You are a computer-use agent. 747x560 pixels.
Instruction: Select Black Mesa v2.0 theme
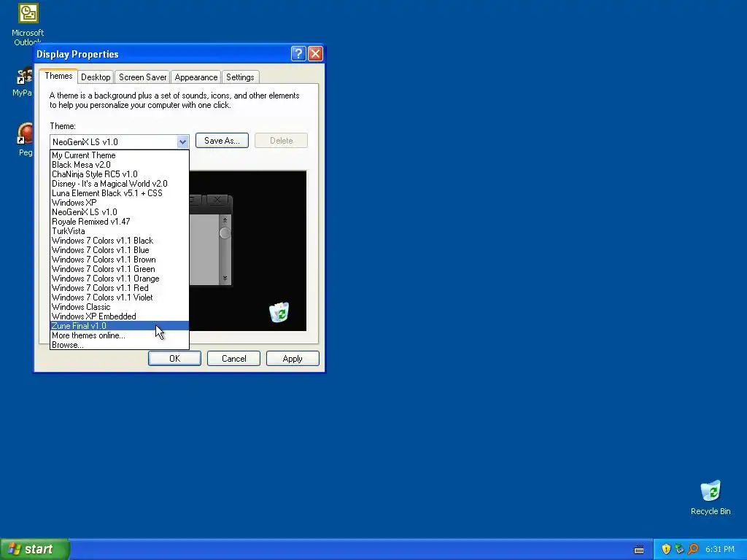coord(120,165)
